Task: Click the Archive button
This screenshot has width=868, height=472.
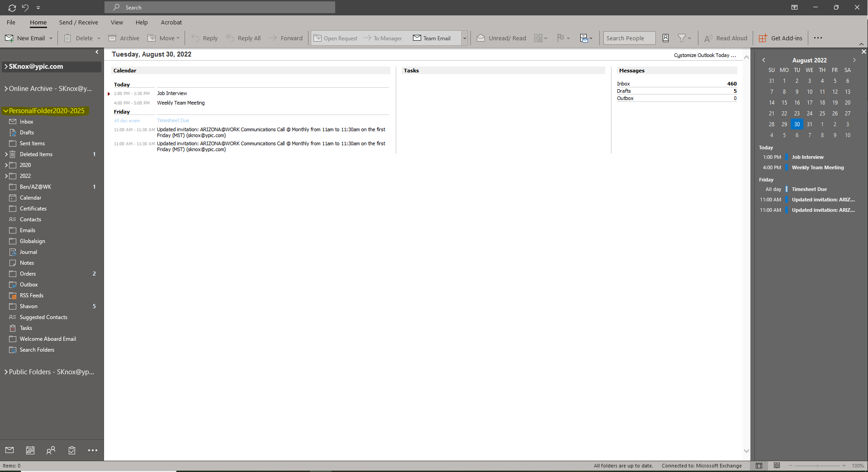Action: [123, 38]
